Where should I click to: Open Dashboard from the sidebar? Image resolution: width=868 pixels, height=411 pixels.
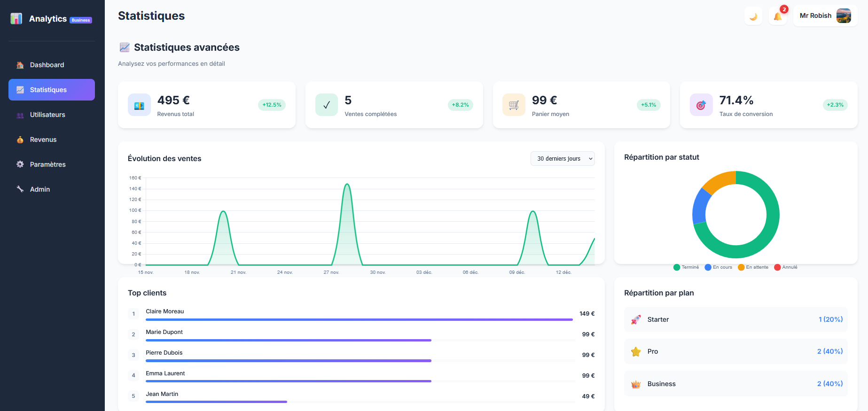tap(47, 65)
